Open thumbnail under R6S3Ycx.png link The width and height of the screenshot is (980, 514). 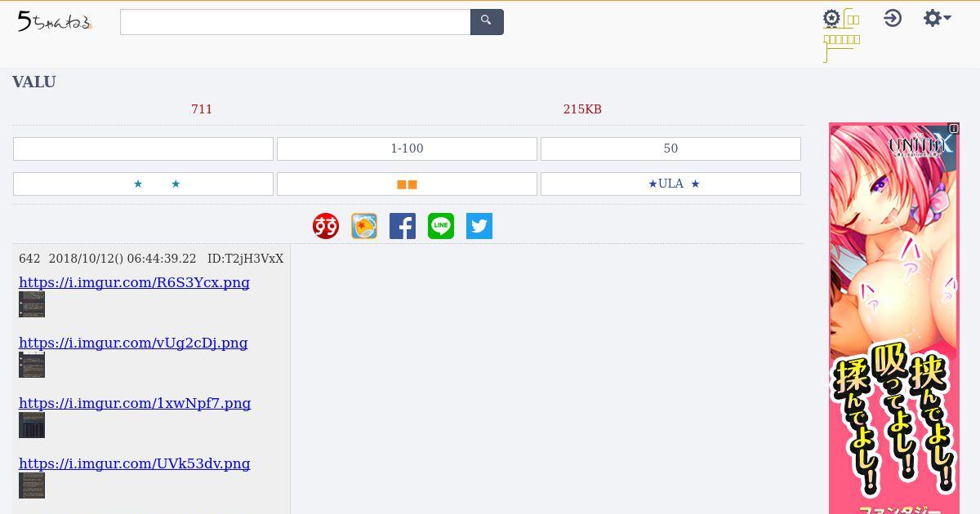click(32, 304)
